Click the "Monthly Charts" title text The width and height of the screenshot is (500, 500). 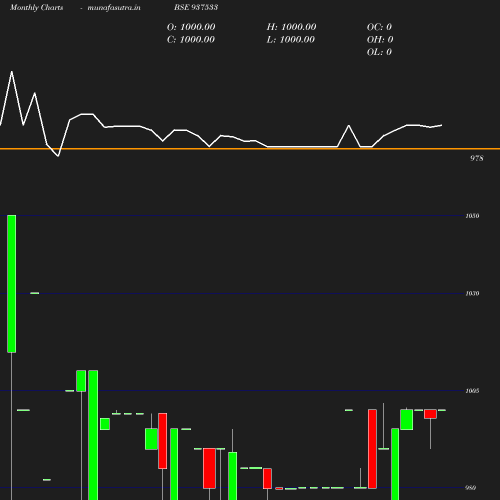(x=36, y=7)
